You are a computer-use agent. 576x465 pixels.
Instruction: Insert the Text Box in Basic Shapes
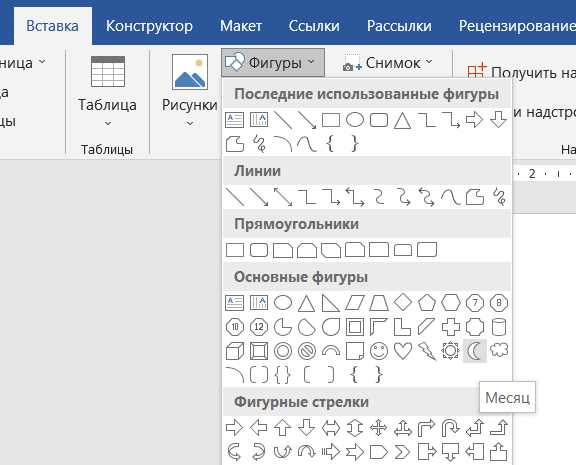234,303
